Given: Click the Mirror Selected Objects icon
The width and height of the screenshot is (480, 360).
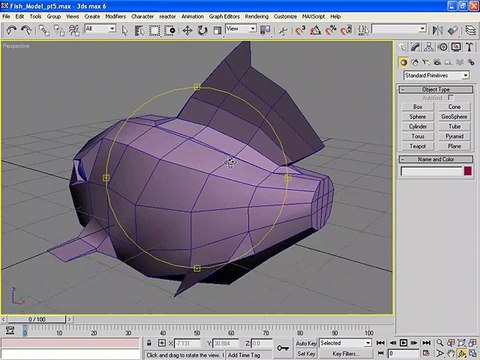Looking at the screenshot, I should pyautogui.click(x=438, y=30).
